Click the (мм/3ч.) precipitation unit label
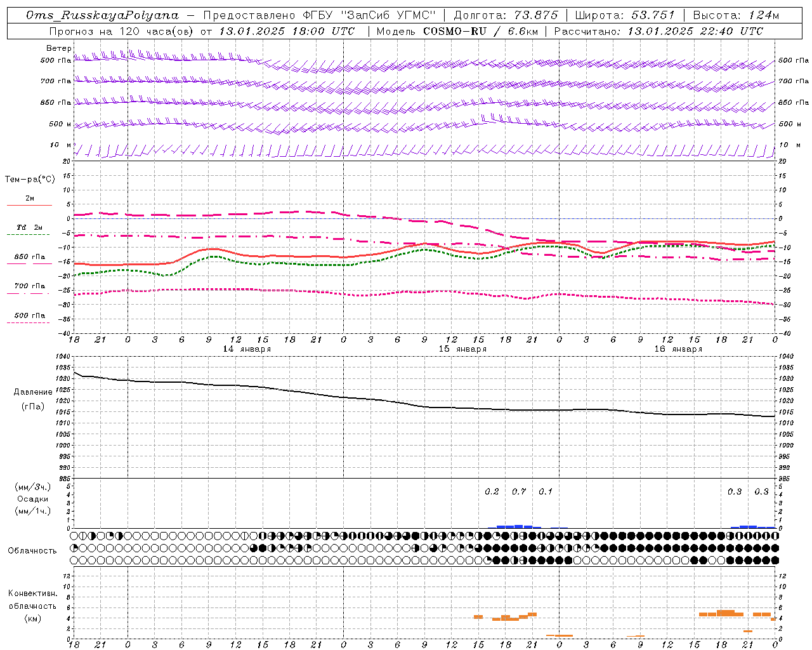Viewport: 812px width, 650px height. pos(33,487)
